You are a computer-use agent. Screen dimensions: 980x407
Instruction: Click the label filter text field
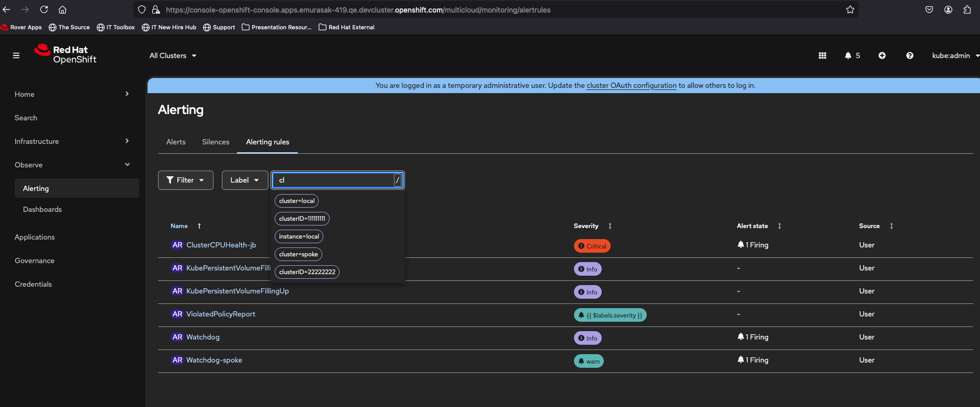[334, 180]
